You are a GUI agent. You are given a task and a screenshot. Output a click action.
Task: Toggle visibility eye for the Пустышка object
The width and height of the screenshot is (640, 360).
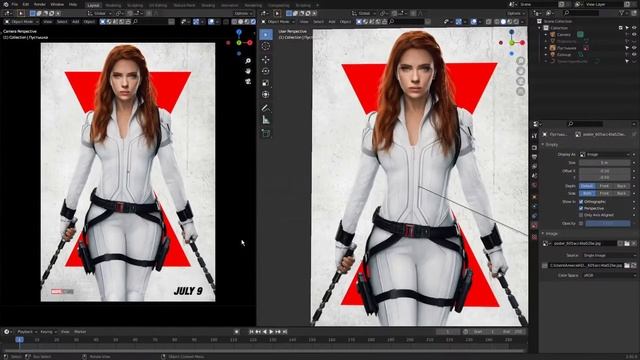point(634,48)
